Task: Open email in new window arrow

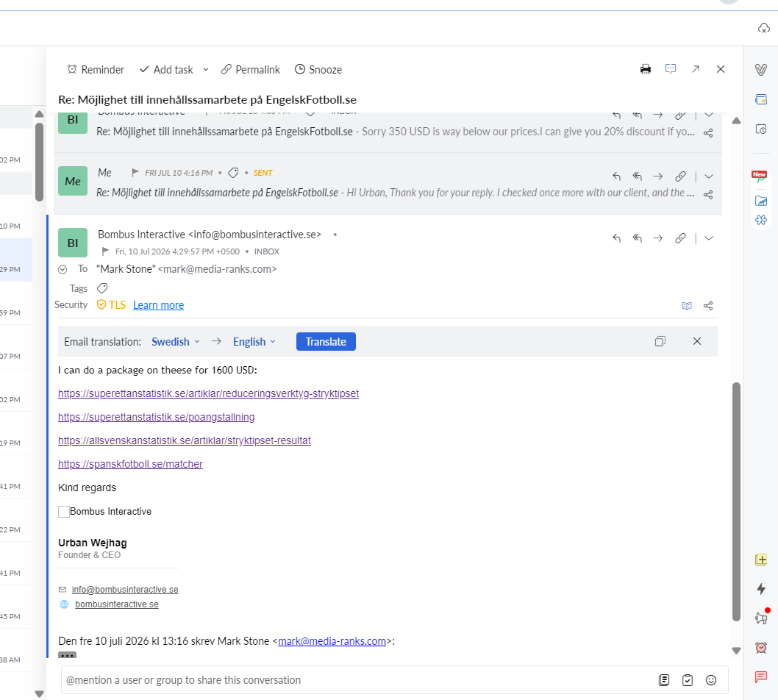Action: [x=696, y=69]
